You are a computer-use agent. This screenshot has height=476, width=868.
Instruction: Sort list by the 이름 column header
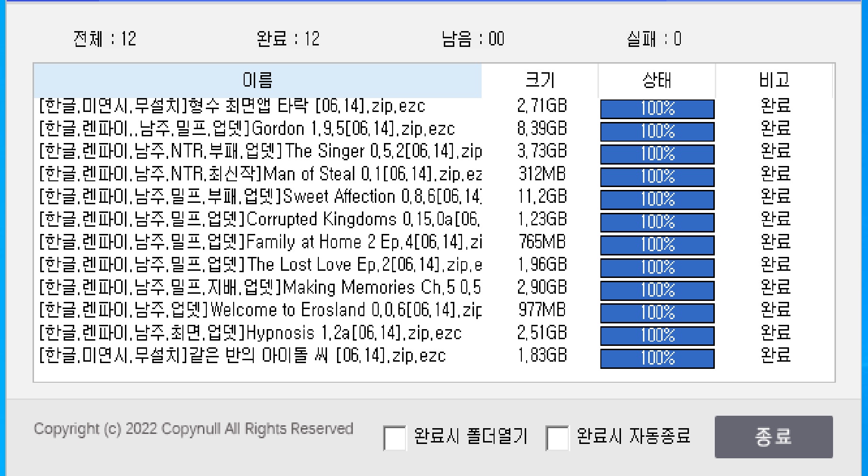(x=258, y=80)
